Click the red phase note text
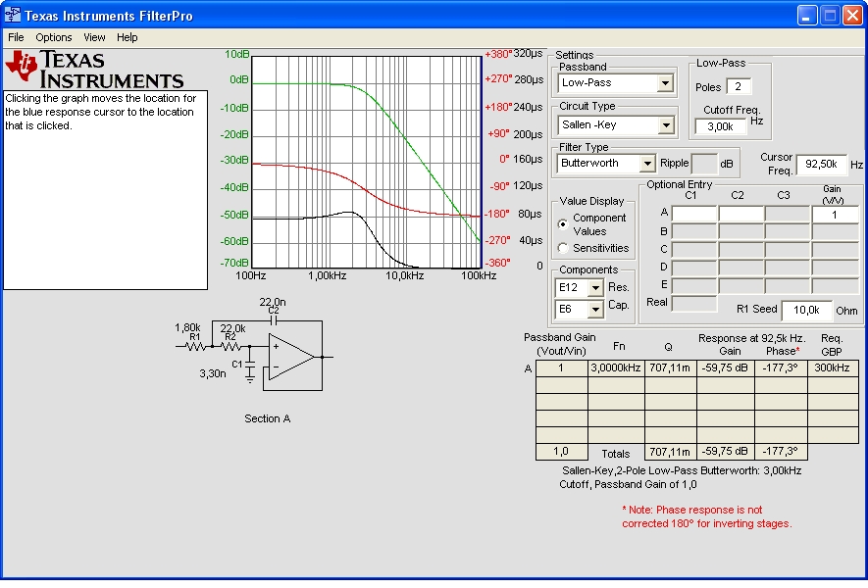The image size is (868, 588). click(707, 516)
